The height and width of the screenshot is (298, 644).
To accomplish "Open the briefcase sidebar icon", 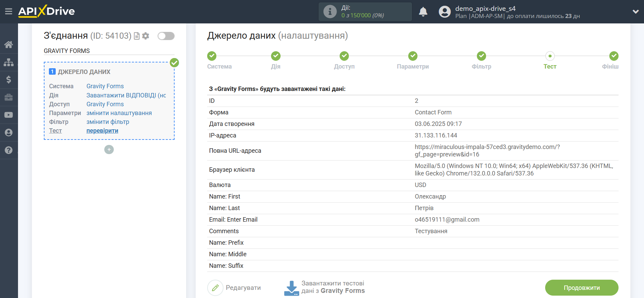I will 8,97.
